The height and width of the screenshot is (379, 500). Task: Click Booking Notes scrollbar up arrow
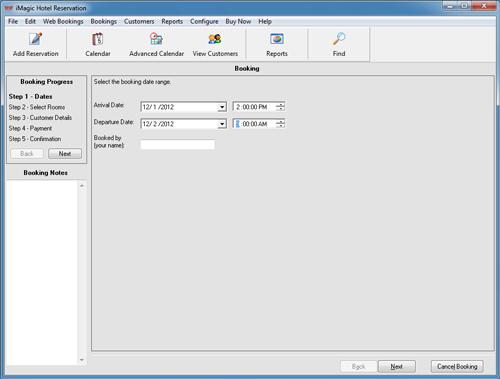point(82,186)
